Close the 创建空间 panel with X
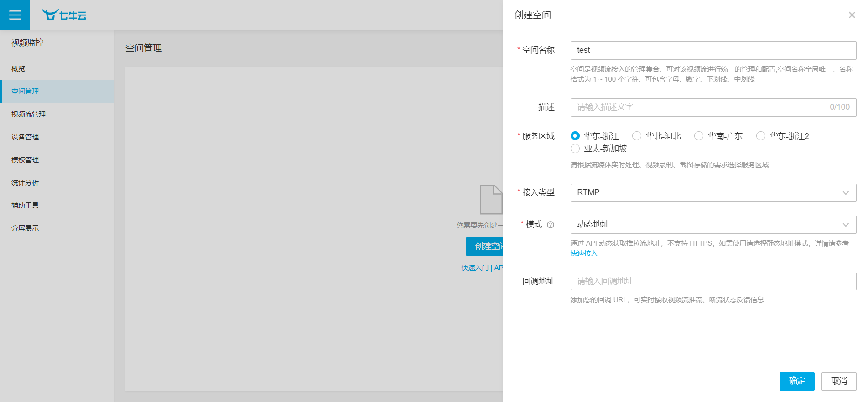The height and width of the screenshot is (402, 868). click(x=852, y=15)
